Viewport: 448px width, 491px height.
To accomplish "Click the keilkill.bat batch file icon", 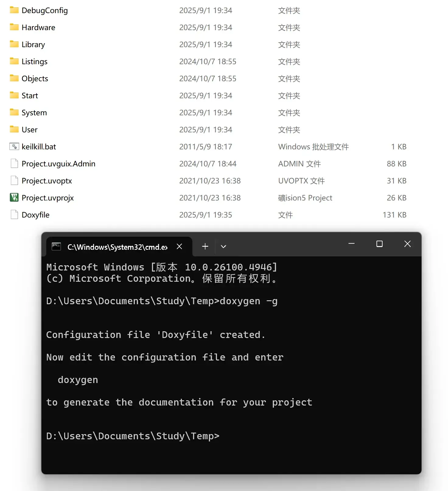I will 14,147.
